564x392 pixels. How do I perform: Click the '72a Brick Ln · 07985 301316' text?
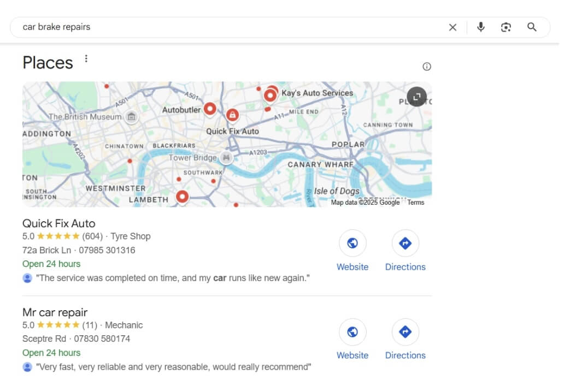(x=79, y=252)
